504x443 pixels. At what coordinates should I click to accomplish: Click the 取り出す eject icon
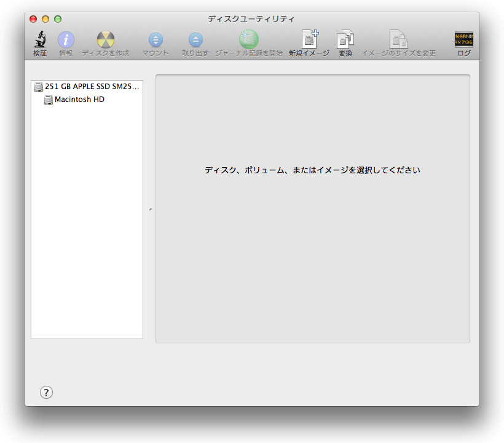(x=195, y=40)
